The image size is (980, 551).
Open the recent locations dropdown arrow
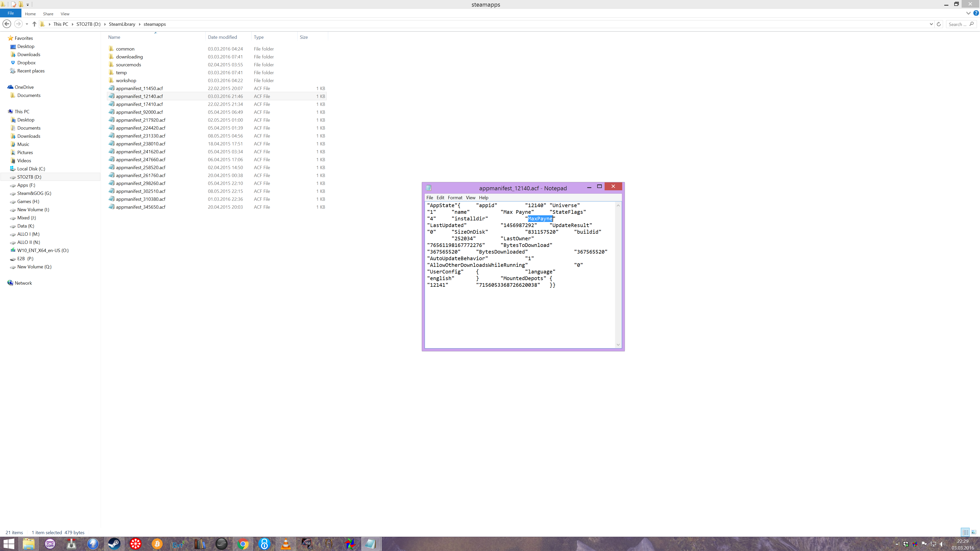(27, 24)
